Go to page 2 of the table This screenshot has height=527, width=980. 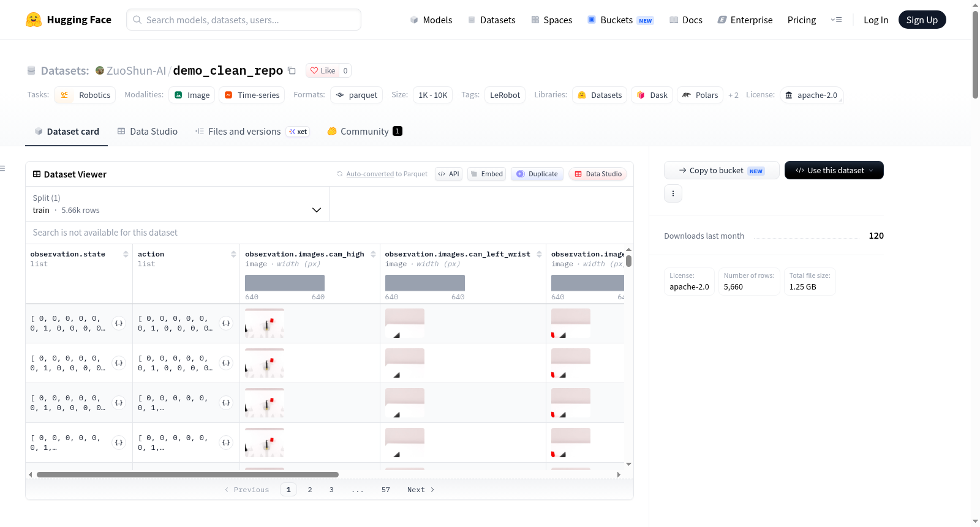[x=310, y=490]
